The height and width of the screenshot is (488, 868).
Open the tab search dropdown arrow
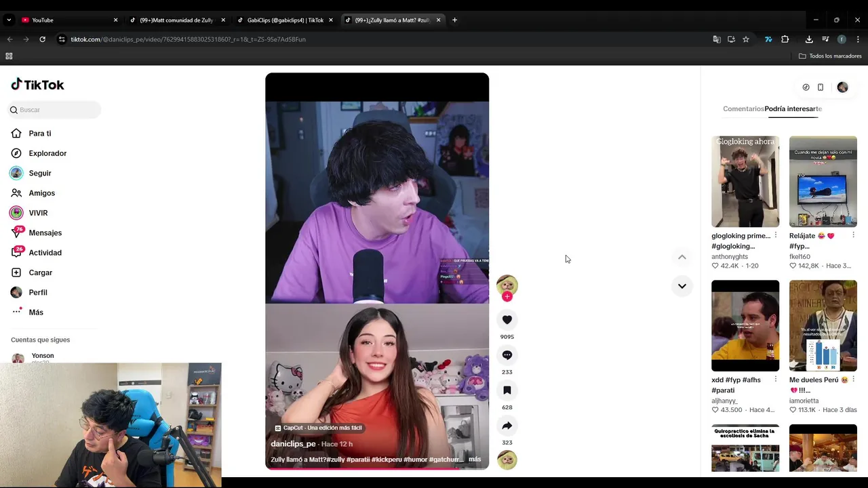tap(9, 20)
